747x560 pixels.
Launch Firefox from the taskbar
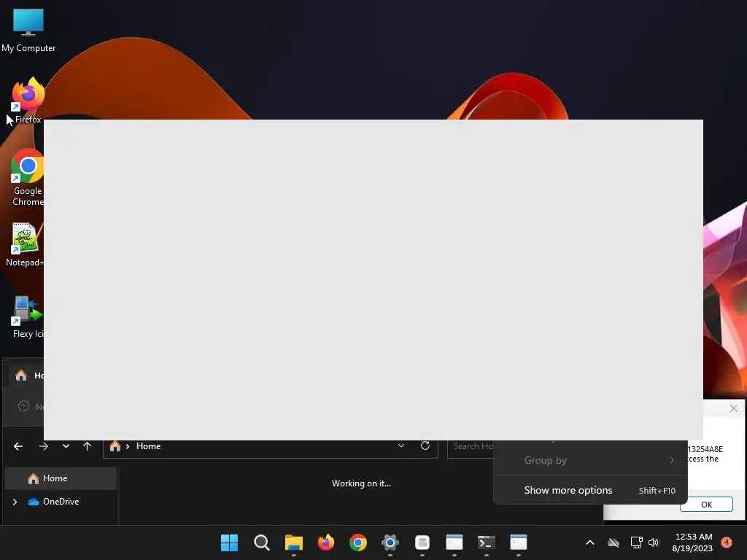click(326, 542)
